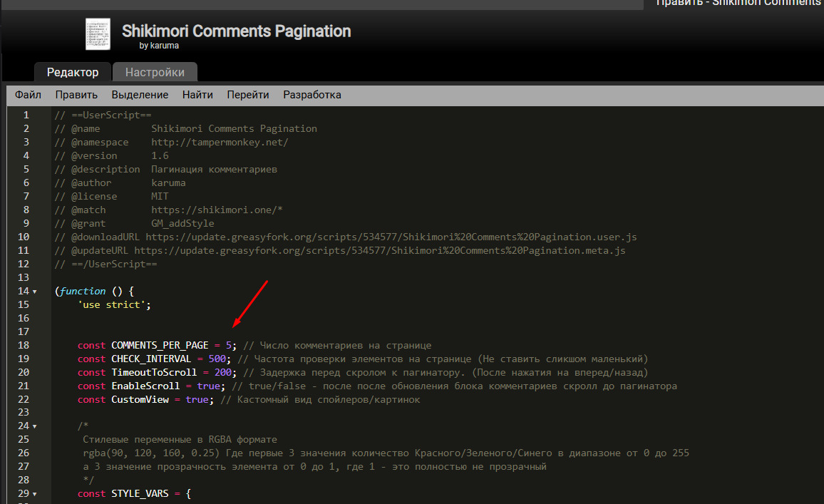Open the Перейти menu

tap(247, 95)
